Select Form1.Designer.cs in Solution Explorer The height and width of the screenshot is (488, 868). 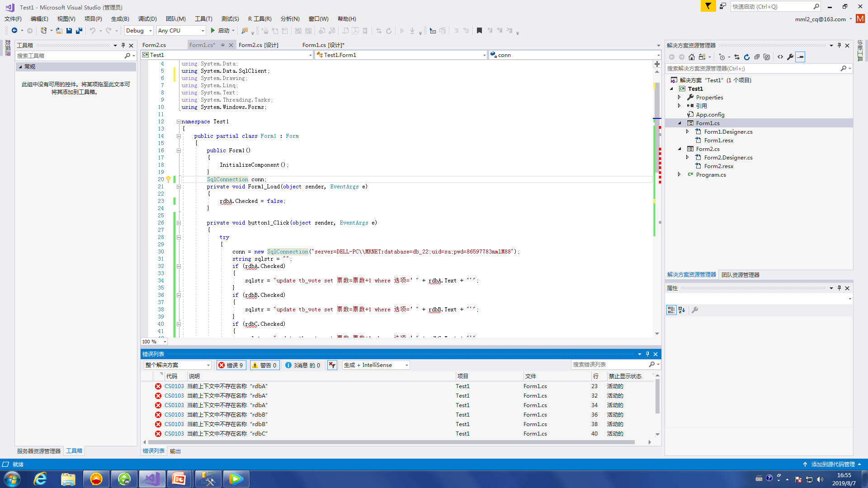click(x=728, y=132)
